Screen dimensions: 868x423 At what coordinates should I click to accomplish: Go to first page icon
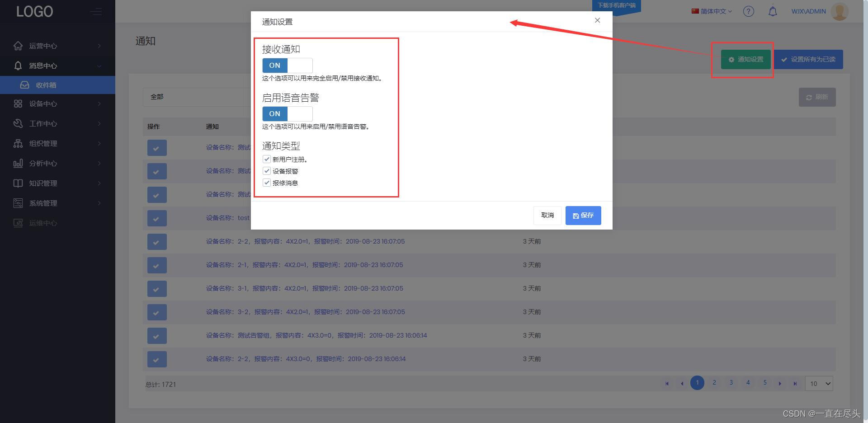[x=667, y=384]
